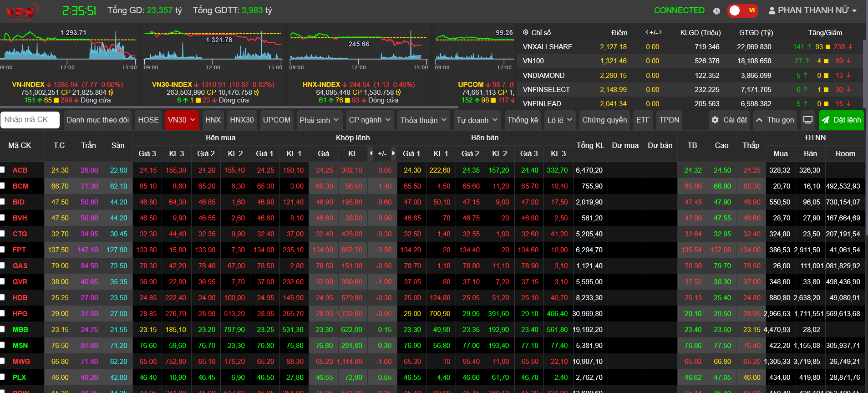This screenshot has width=868, height=393.
Task: Open the VN30 dropdown
Action: coord(182,120)
